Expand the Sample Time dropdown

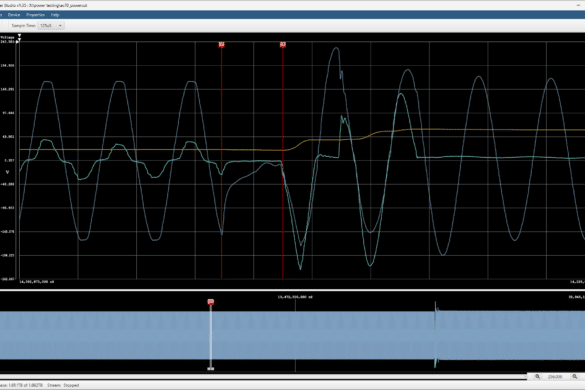51,25
